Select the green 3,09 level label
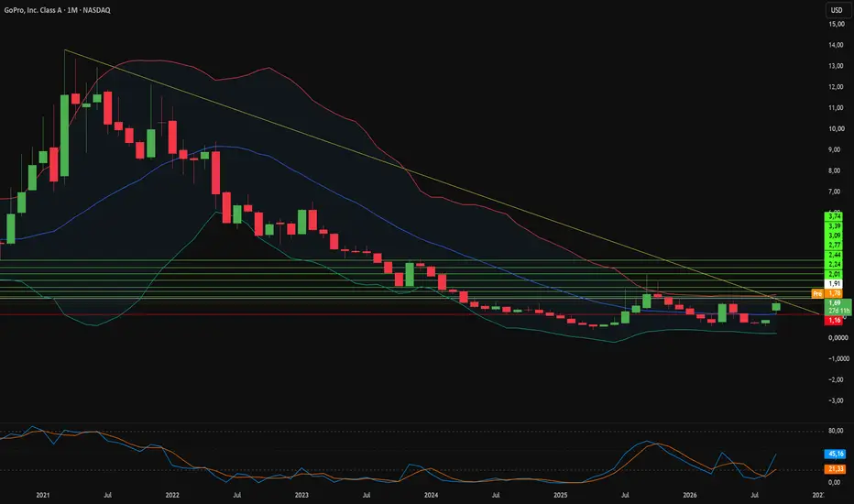The width and height of the screenshot is (854, 504). pyautogui.click(x=835, y=236)
